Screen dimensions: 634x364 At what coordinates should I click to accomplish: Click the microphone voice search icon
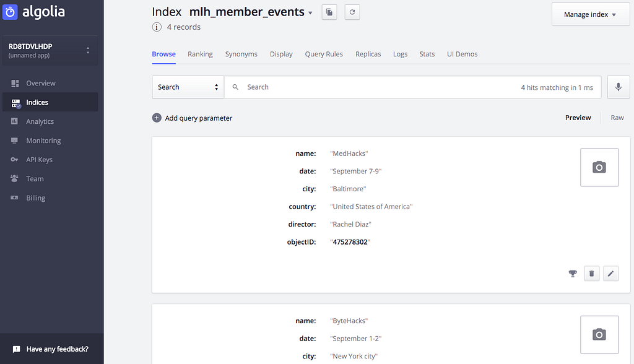(618, 87)
